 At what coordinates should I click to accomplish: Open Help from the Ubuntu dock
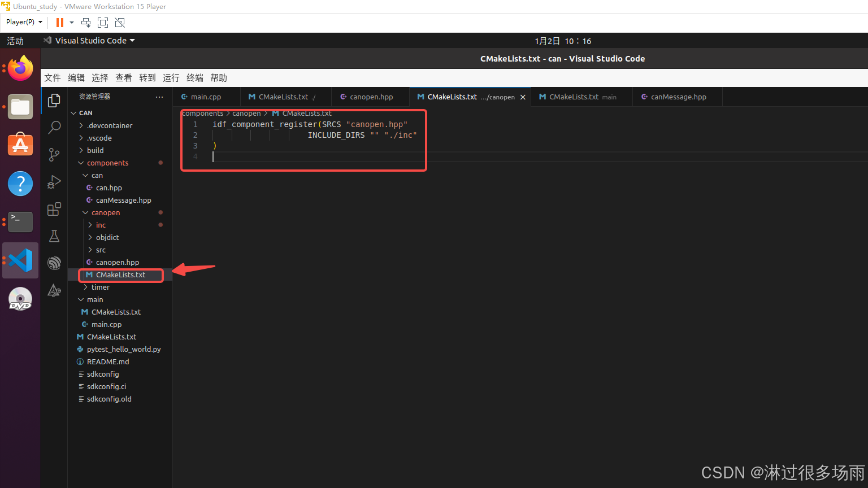[x=20, y=184]
